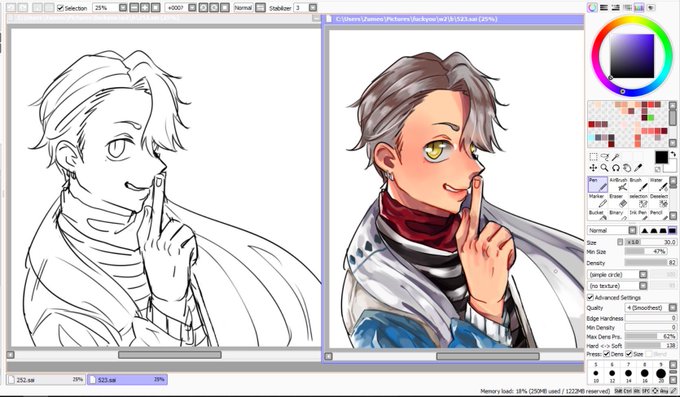680x397 pixels.
Task: Open the zoom percentage dropdown
Action: 123,8
